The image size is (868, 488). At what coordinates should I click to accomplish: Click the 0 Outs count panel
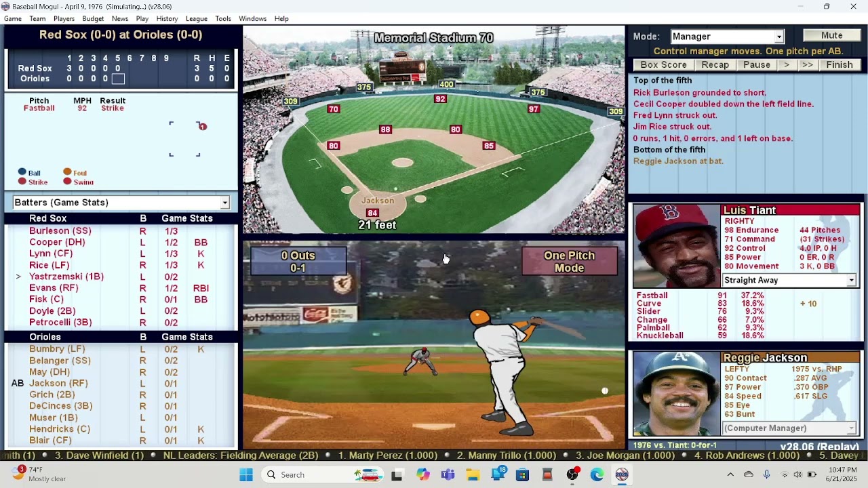(298, 262)
